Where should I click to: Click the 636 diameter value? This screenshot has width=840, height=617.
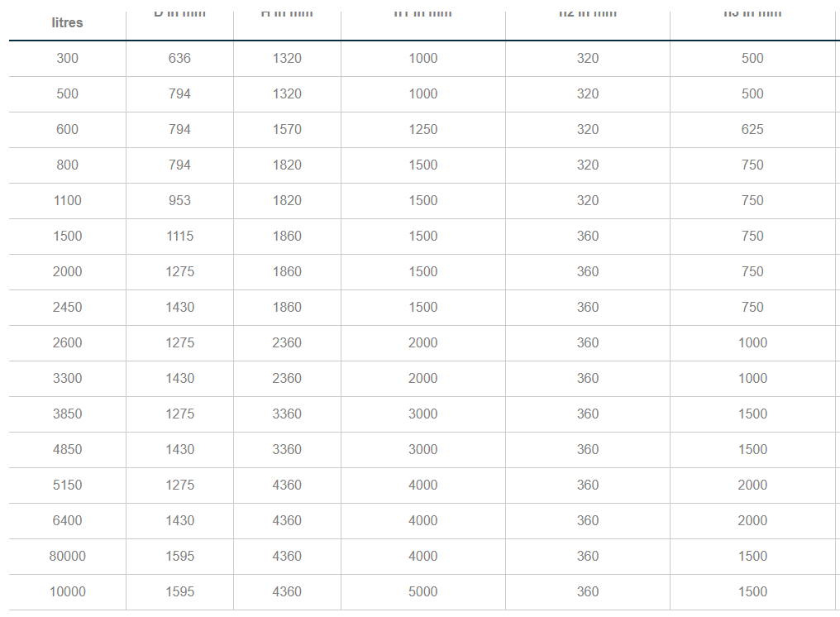[x=179, y=58]
